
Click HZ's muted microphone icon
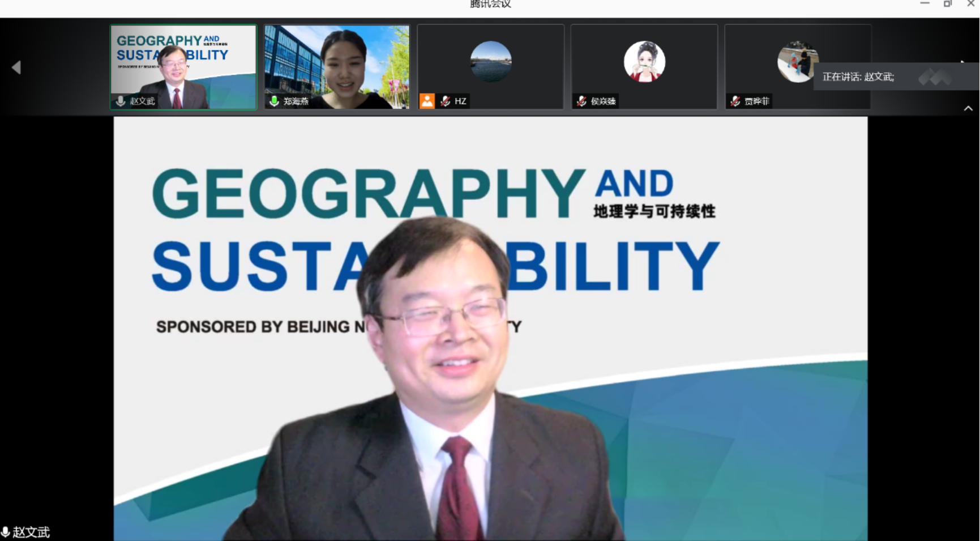[x=446, y=101]
